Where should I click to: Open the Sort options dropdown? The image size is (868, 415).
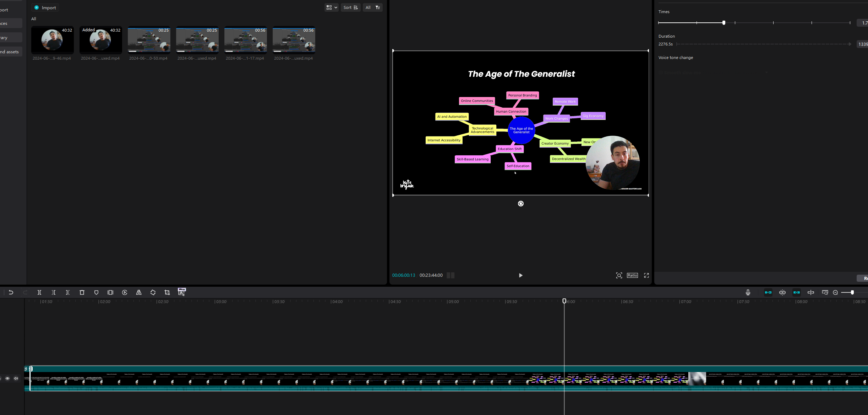[x=350, y=7]
